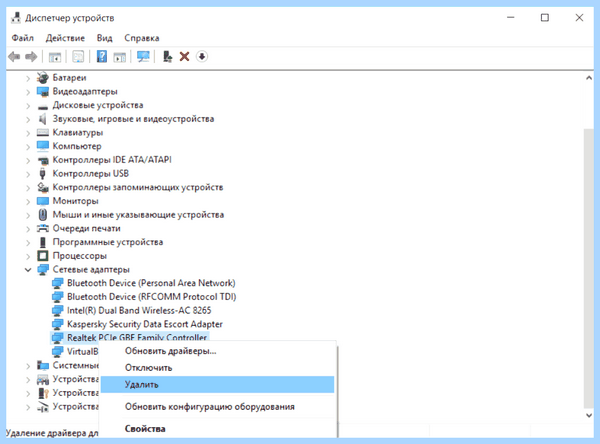Select the Контроллеры USB plug icon

[x=42, y=173]
